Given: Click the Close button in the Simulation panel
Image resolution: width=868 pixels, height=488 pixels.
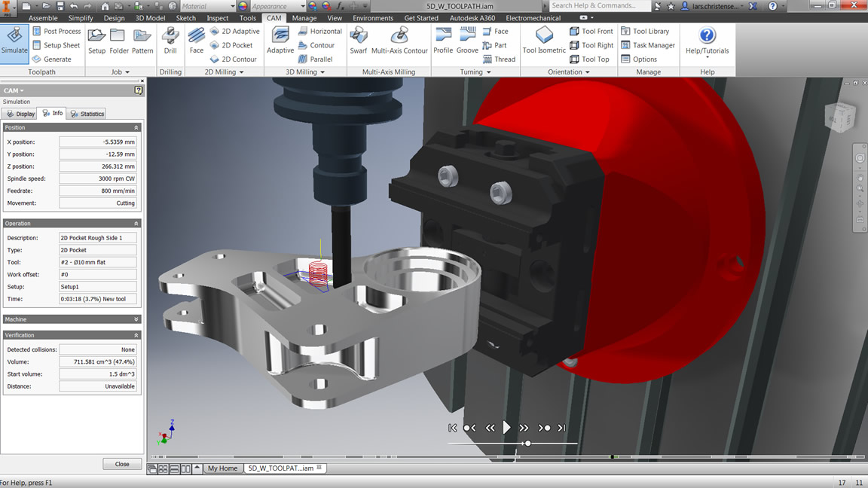Looking at the screenshot, I should tap(122, 464).
